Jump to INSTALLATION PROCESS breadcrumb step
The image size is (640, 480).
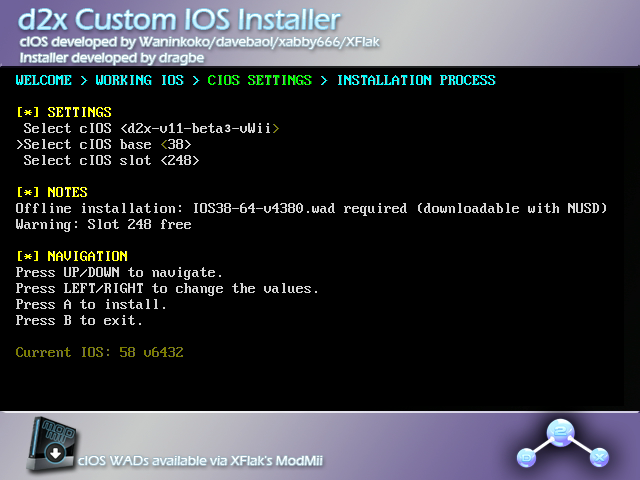pos(415,80)
